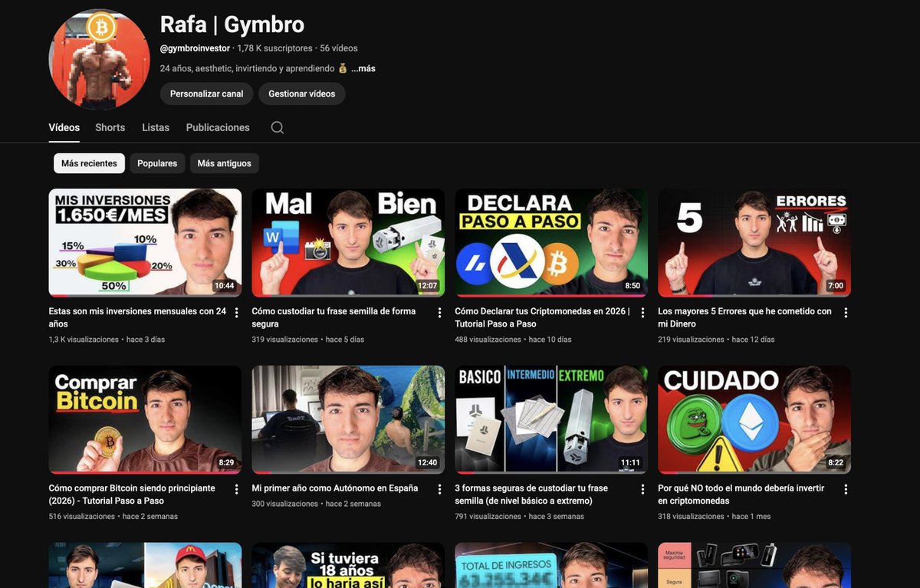The height and width of the screenshot is (588, 920).
Task: Expand channel description with '...más'
Action: click(x=363, y=68)
